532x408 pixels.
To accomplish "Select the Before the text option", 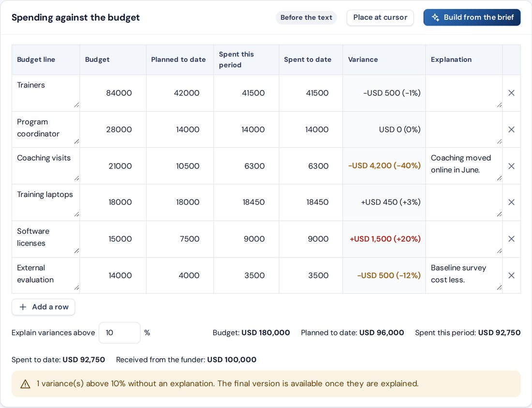I will 306,17.
